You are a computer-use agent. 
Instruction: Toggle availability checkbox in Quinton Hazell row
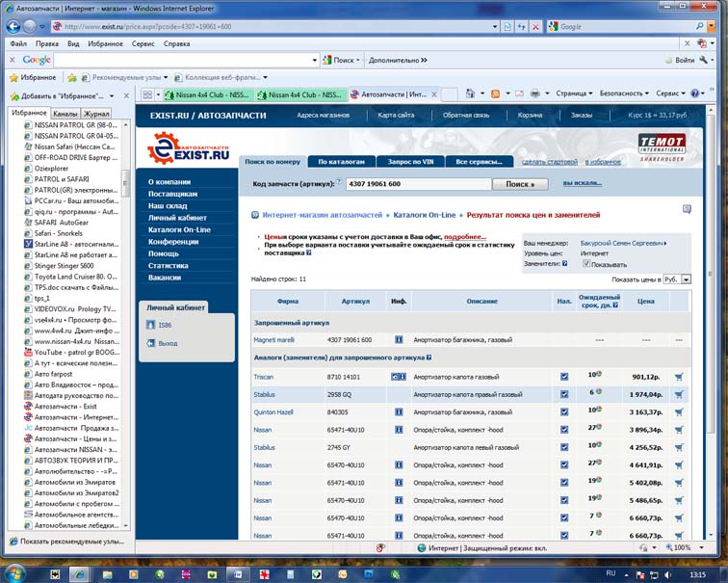click(x=564, y=412)
